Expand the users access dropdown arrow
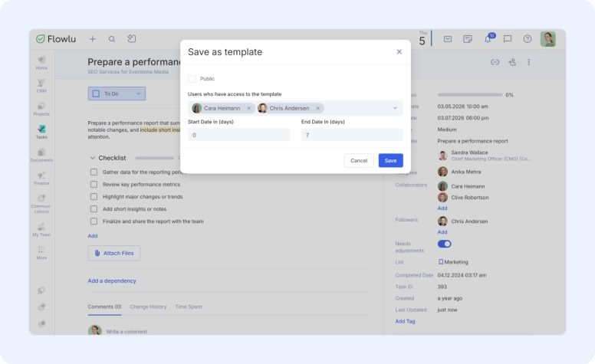595x364 pixels. point(395,109)
